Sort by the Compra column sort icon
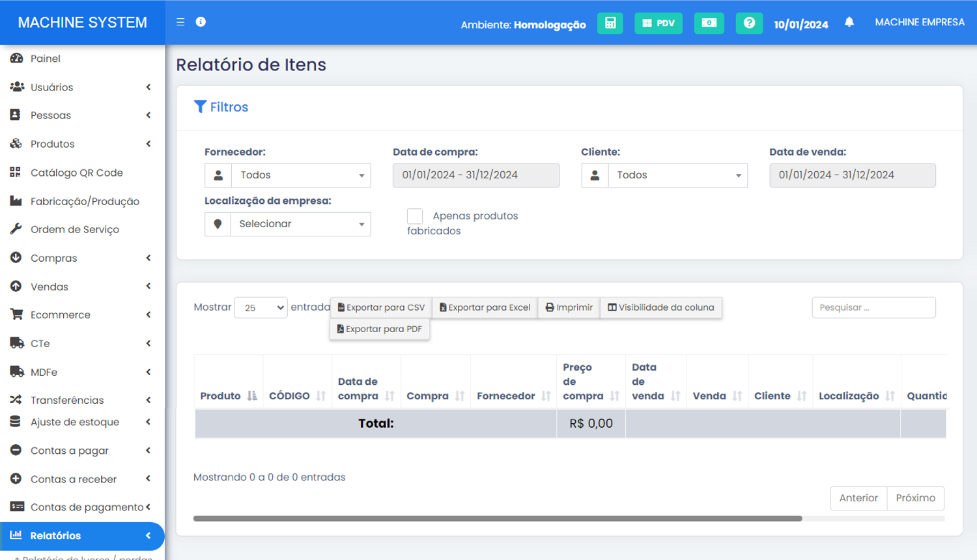The image size is (977, 560). point(460,396)
